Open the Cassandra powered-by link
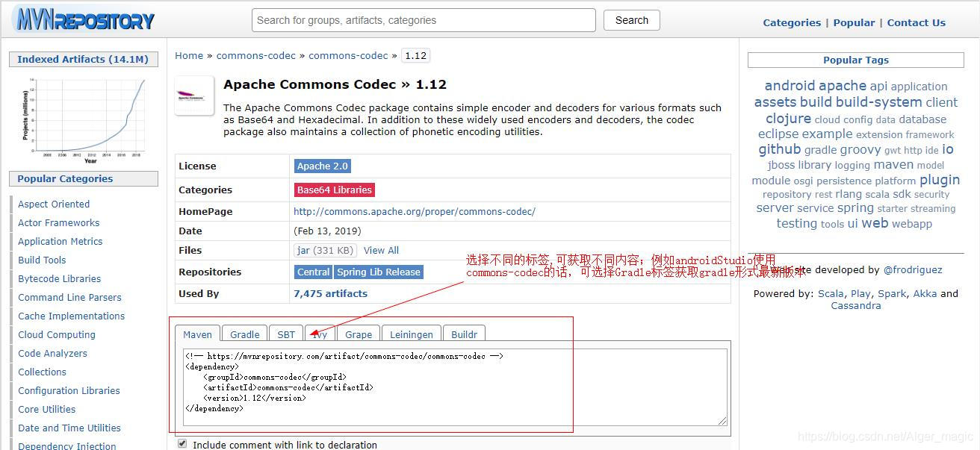The width and height of the screenshot is (980, 450). click(x=856, y=306)
